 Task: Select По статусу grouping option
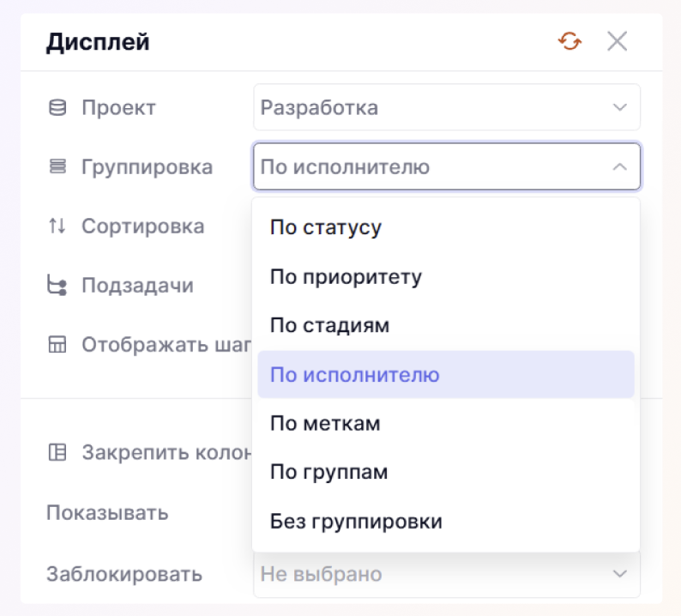click(x=326, y=228)
